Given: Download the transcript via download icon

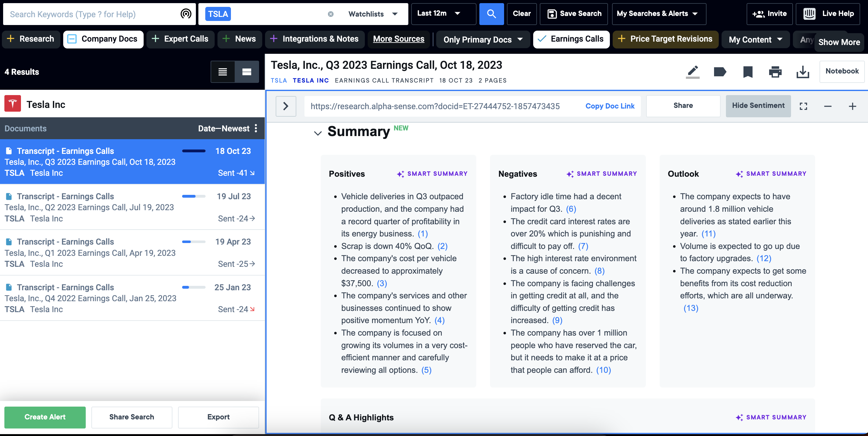Looking at the screenshot, I should click(x=803, y=72).
